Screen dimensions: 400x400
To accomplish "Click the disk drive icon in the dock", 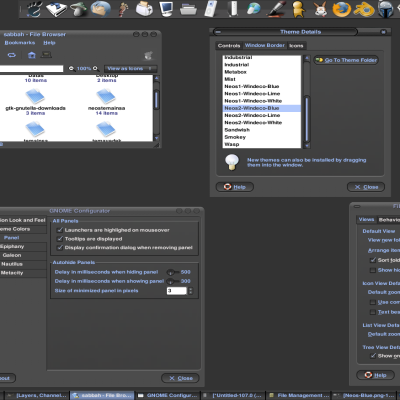I will [56, 9].
